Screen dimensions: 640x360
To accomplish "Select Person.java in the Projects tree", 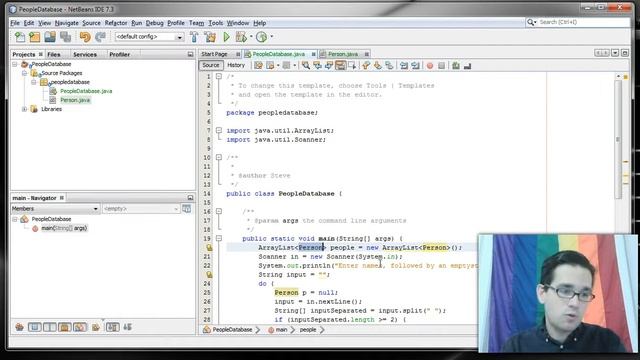I will click(x=75, y=100).
